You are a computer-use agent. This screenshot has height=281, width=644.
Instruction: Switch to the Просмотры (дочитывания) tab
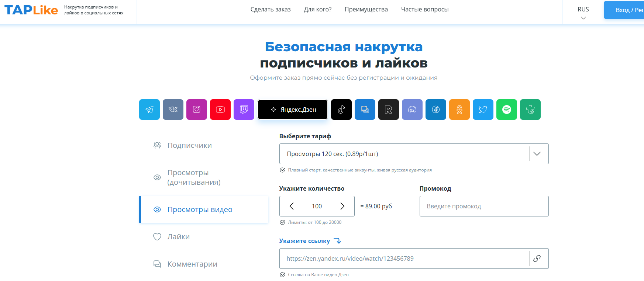[x=204, y=177]
